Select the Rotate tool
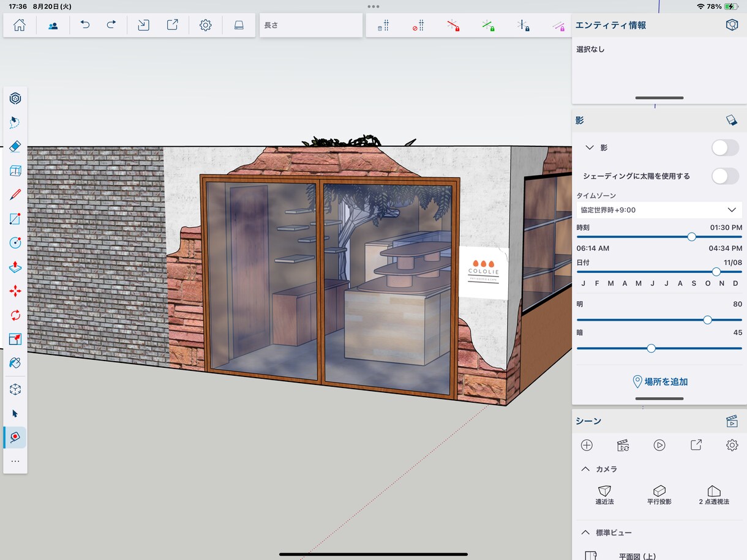 point(15,315)
